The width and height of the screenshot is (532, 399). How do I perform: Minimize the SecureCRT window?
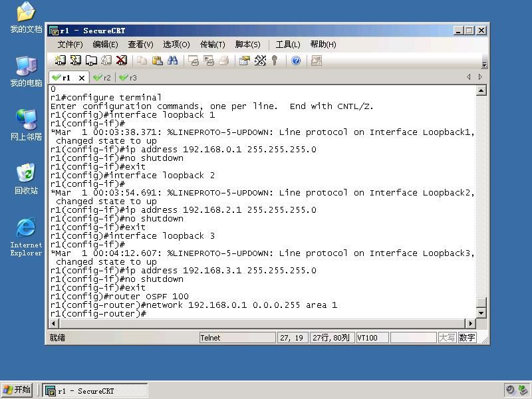coord(458,31)
